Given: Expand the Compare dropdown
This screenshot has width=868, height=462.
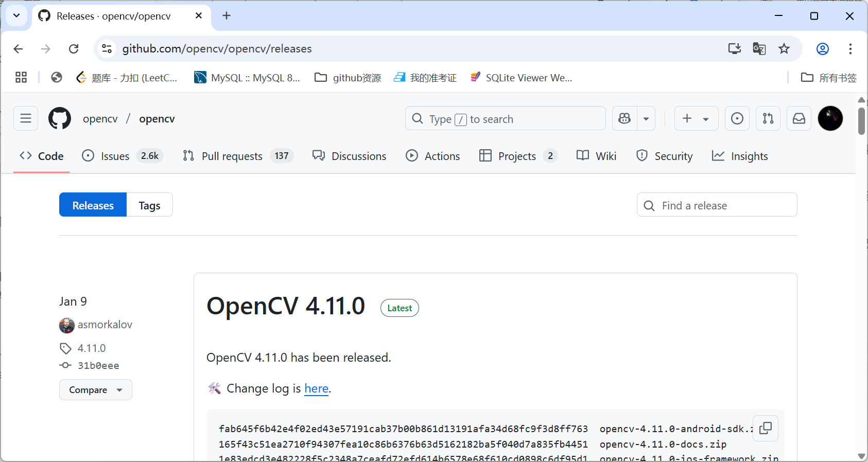Looking at the screenshot, I should tap(96, 389).
